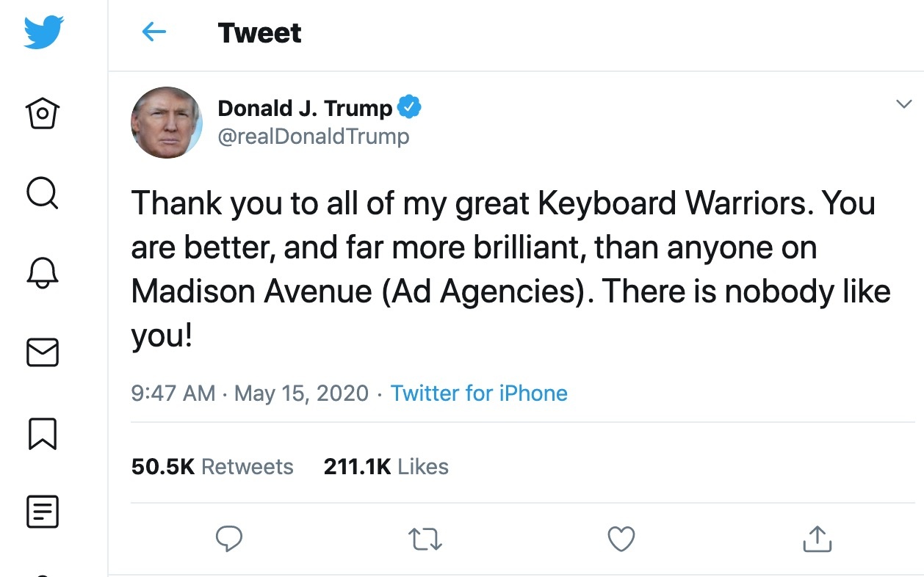Viewport: 924px width, 577px height.
Task: Click the Twitter for iPhone link
Action: tap(479, 393)
